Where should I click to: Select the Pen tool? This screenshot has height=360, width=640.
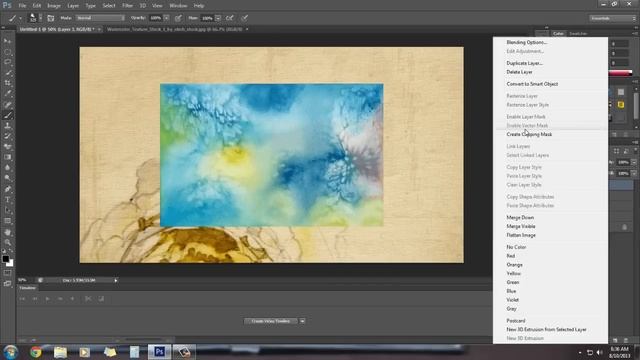tap(7, 189)
